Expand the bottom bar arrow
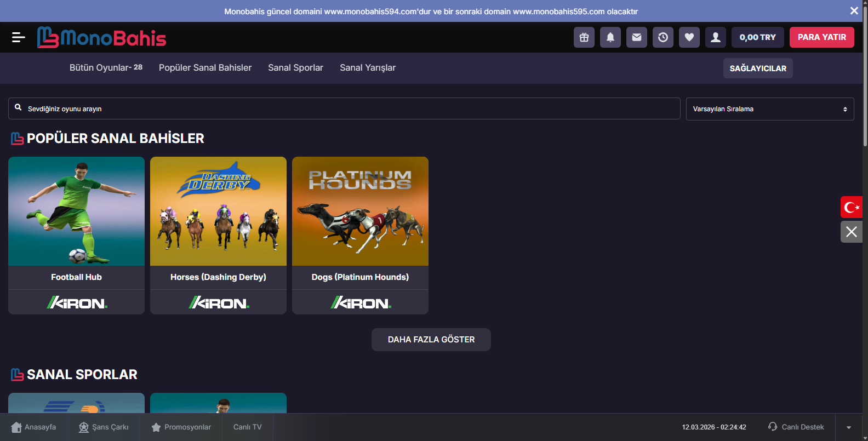The image size is (868, 441). 848,427
